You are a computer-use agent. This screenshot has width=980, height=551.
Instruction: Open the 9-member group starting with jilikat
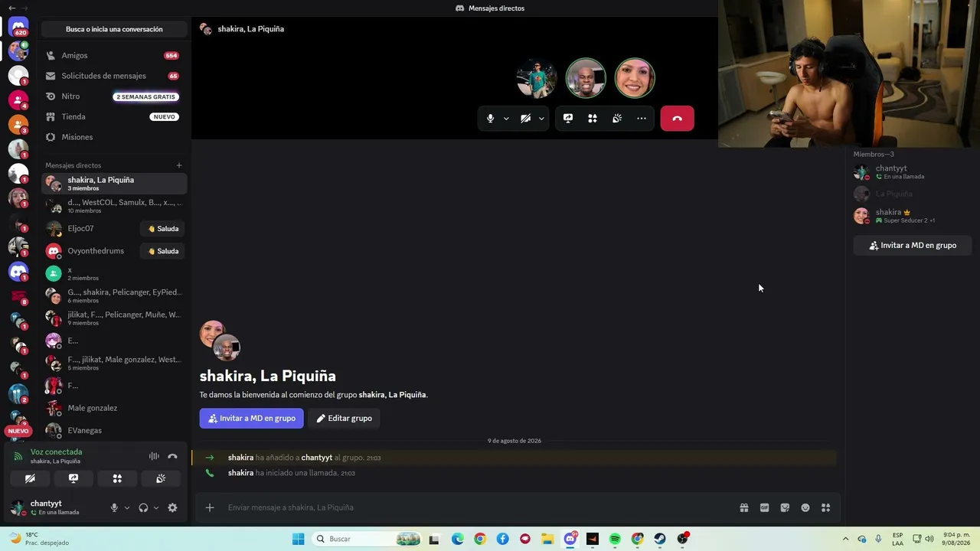[114, 318]
